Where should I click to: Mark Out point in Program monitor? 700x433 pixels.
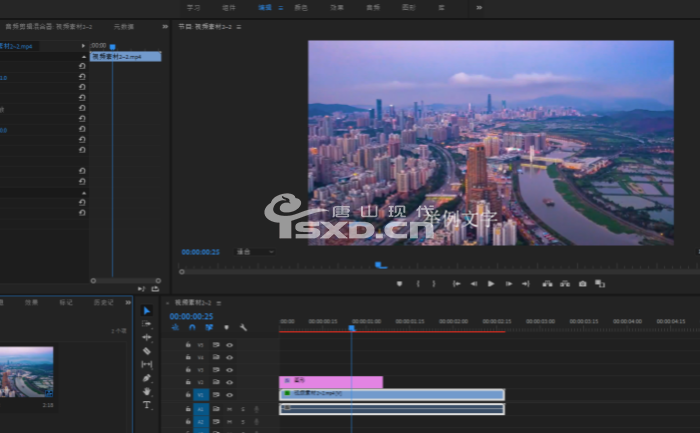[434, 283]
